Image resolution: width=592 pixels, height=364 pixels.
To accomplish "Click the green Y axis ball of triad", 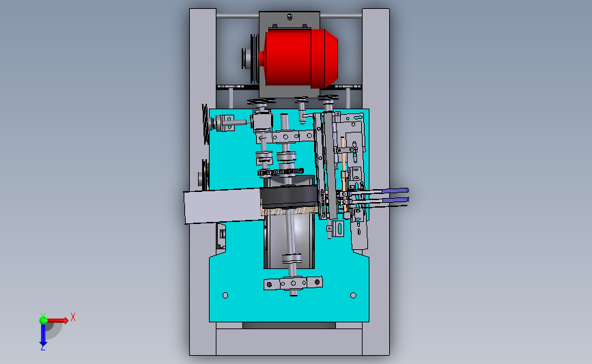I will coord(43,320).
